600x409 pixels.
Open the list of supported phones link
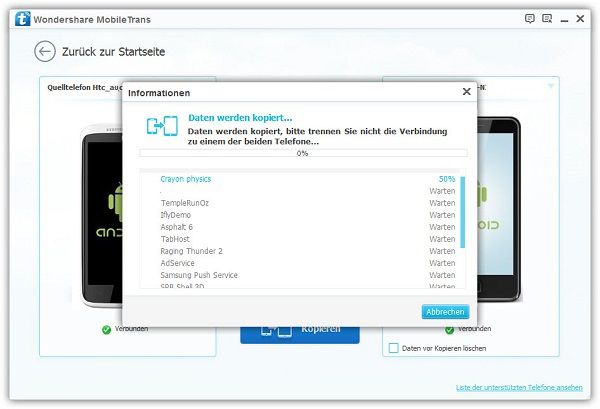point(519,388)
